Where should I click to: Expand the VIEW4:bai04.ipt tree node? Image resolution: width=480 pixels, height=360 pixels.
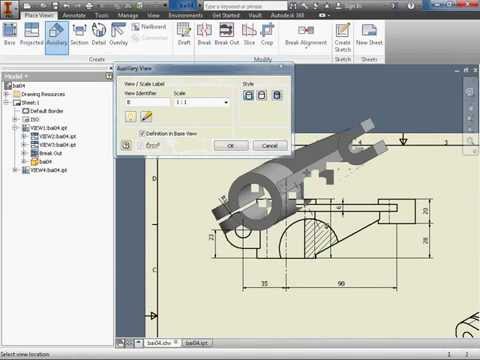pos(15,170)
